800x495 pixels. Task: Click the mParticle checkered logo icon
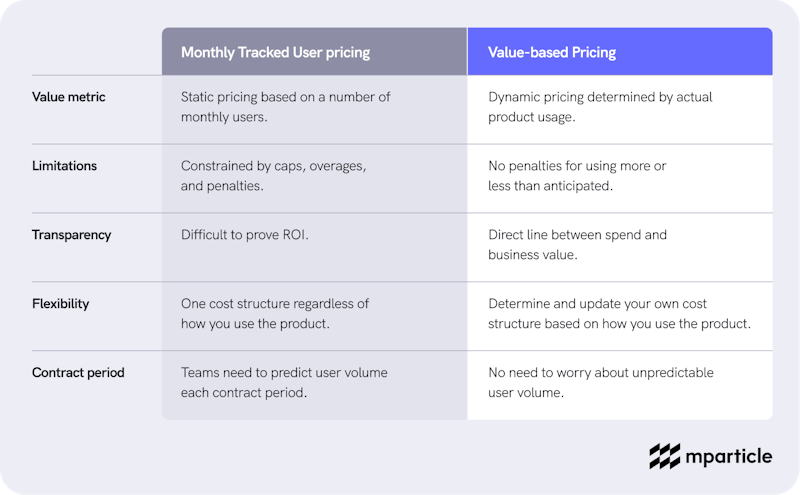coord(664,456)
